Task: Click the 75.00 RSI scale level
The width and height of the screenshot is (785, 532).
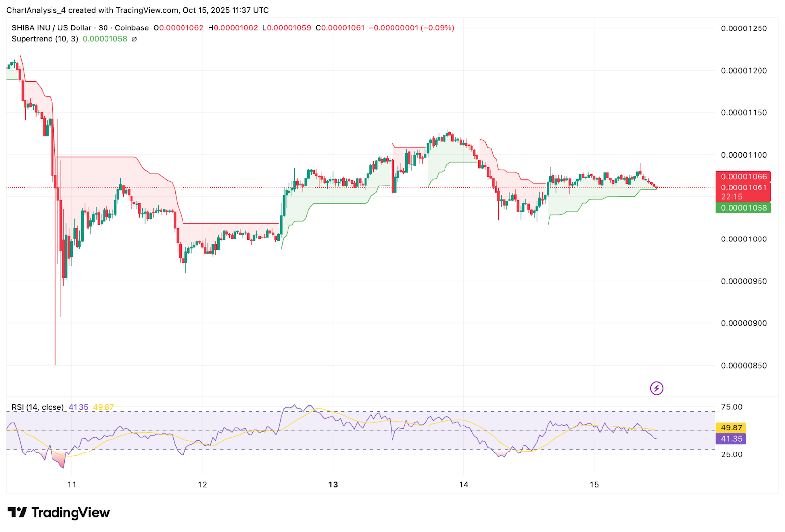Action: [732, 407]
